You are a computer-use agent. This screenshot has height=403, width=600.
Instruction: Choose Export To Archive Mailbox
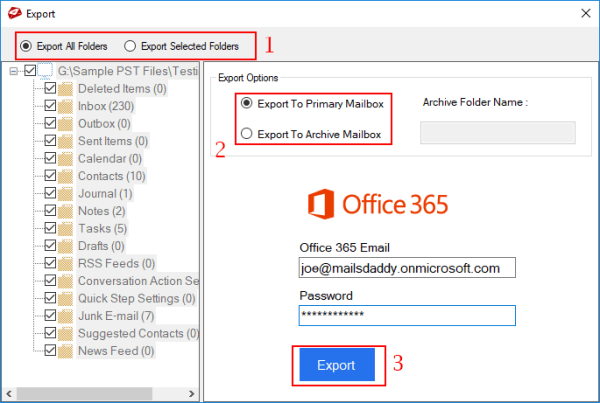tap(246, 134)
